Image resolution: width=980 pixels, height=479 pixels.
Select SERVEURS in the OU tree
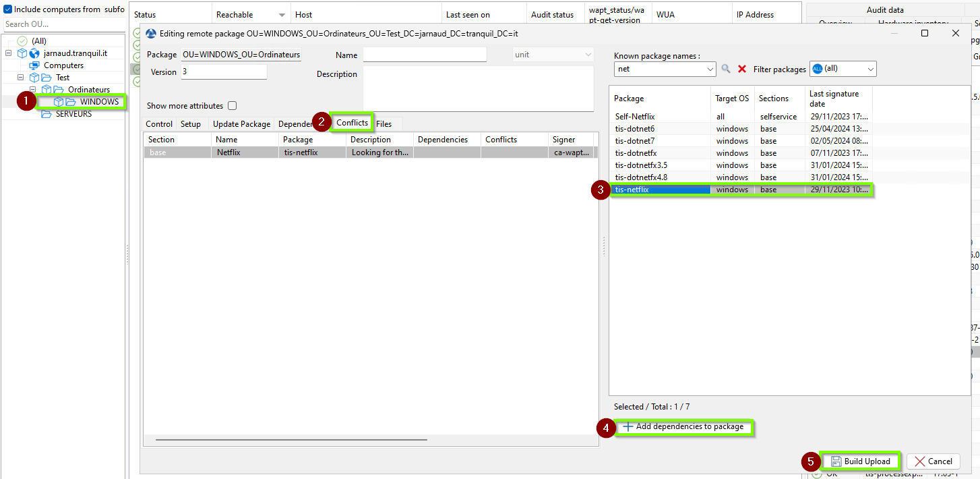(x=73, y=114)
